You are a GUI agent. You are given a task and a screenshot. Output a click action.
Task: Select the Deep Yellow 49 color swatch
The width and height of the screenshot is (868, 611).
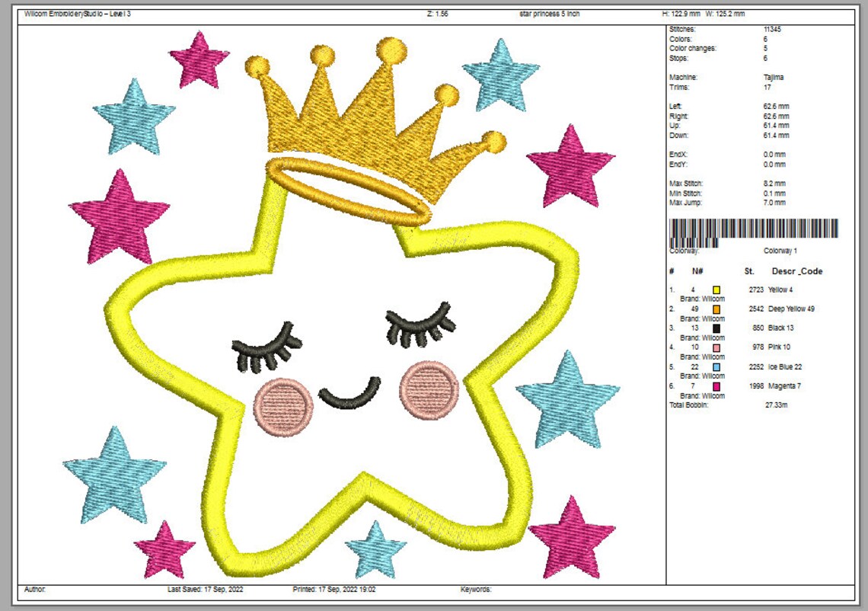click(x=715, y=309)
